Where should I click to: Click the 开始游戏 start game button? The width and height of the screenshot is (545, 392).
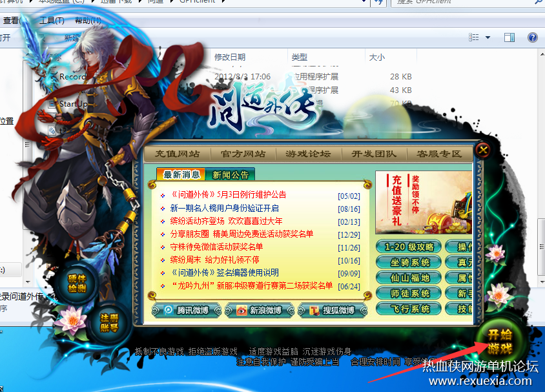pos(499,342)
